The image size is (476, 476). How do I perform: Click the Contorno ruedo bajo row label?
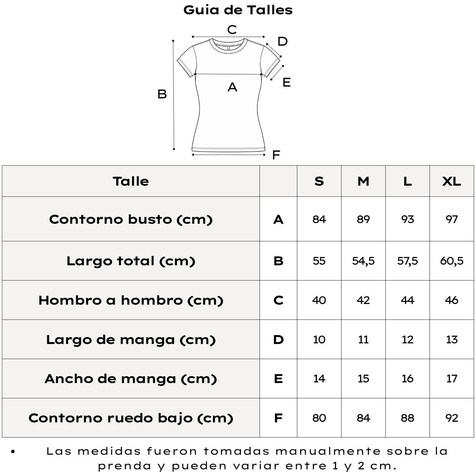point(131,418)
